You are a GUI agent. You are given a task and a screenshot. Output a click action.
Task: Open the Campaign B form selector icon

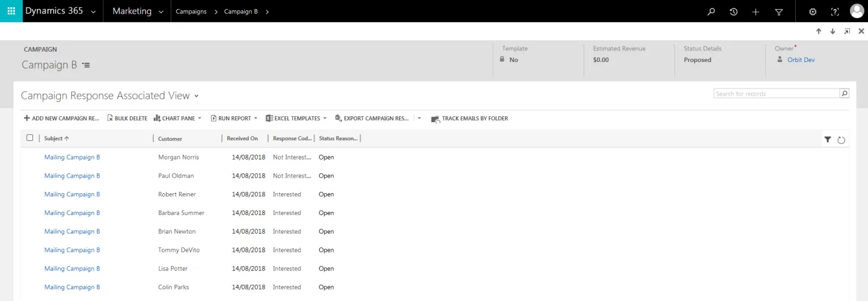pyautogui.click(x=86, y=65)
